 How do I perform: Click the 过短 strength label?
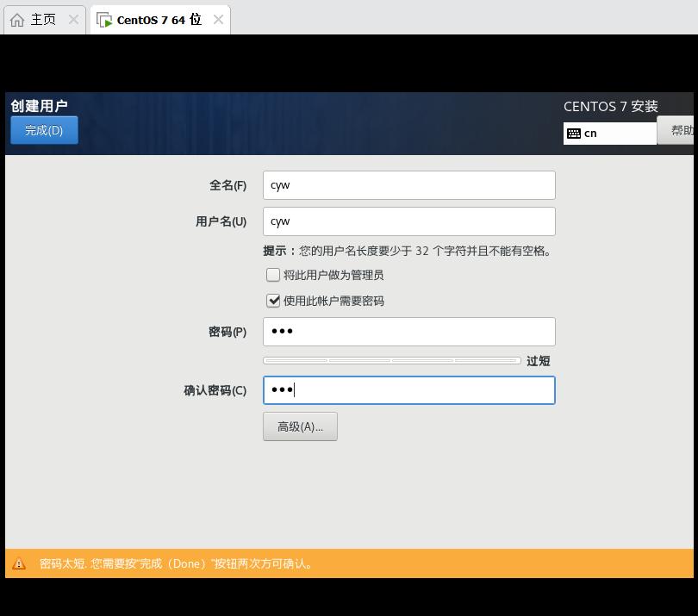(x=539, y=361)
